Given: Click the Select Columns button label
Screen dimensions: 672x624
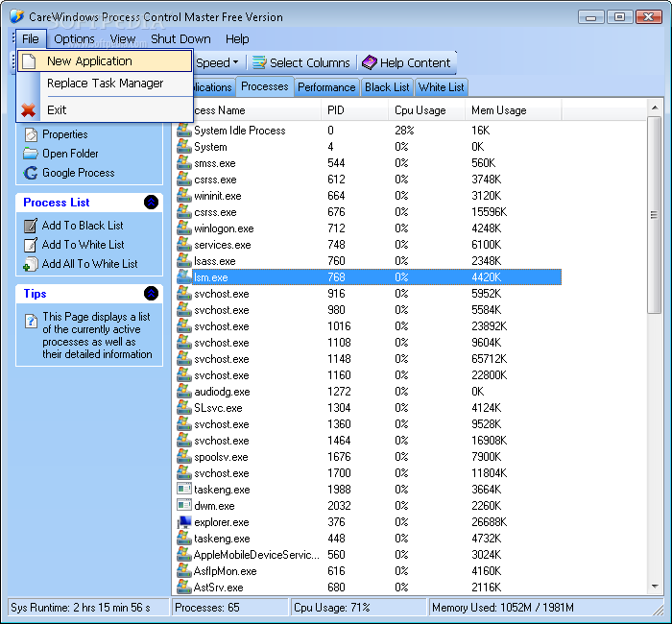Looking at the screenshot, I should pos(310,63).
